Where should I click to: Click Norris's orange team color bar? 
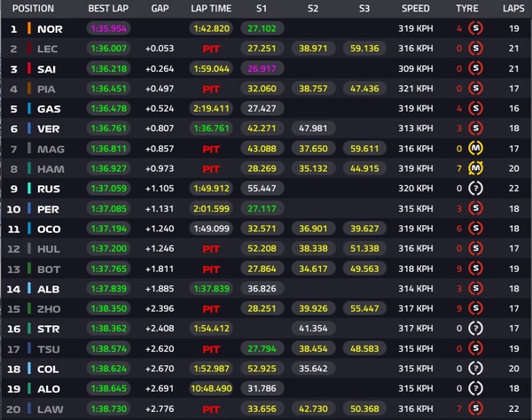click(x=29, y=28)
